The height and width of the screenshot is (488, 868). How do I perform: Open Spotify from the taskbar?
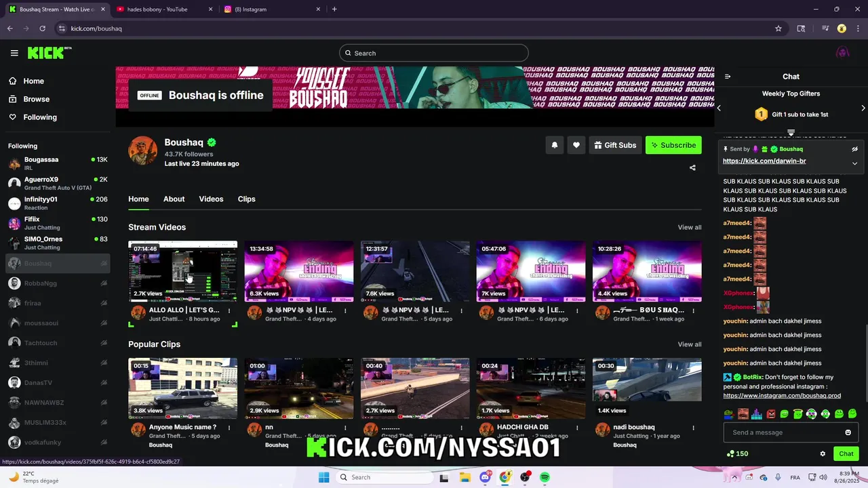pyautogui.click(x=545, y=477)
